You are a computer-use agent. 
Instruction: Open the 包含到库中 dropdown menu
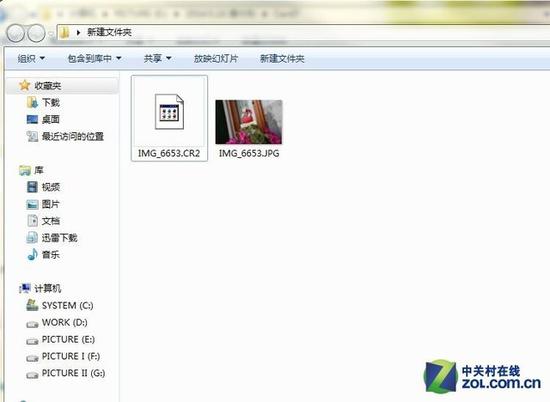tap(94, 59)
